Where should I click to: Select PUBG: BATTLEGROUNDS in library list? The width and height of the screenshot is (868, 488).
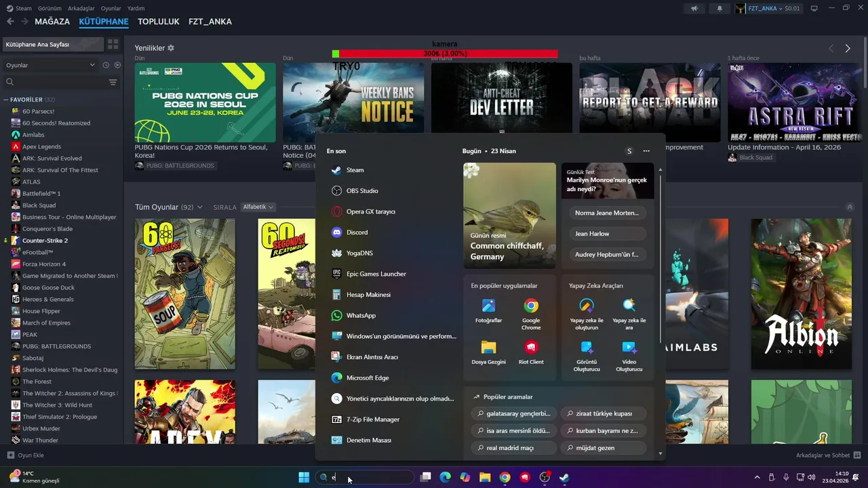click(x=56, y=346)
